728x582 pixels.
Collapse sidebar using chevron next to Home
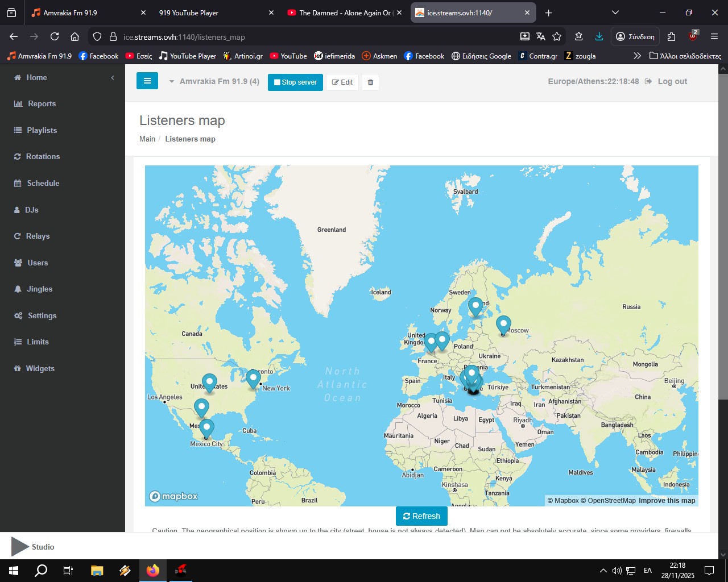[x=113, y=78]
